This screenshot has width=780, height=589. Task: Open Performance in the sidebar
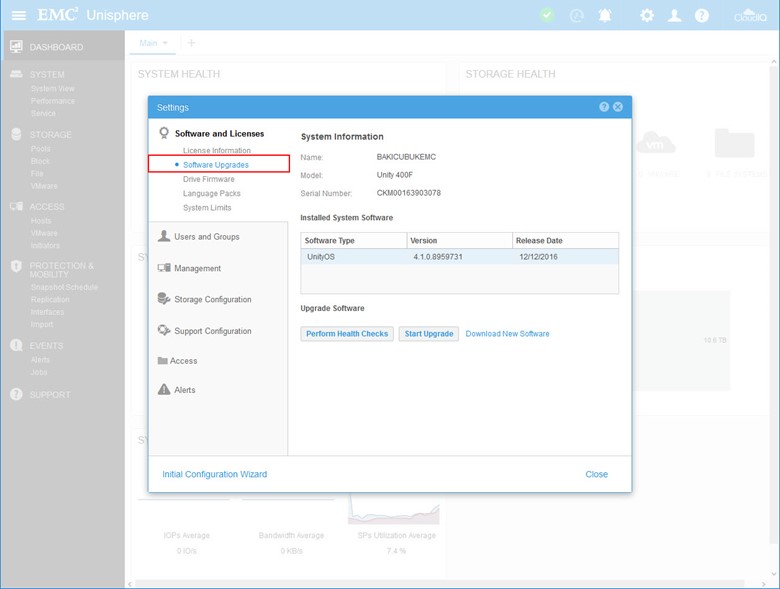(x=53, y=101)
